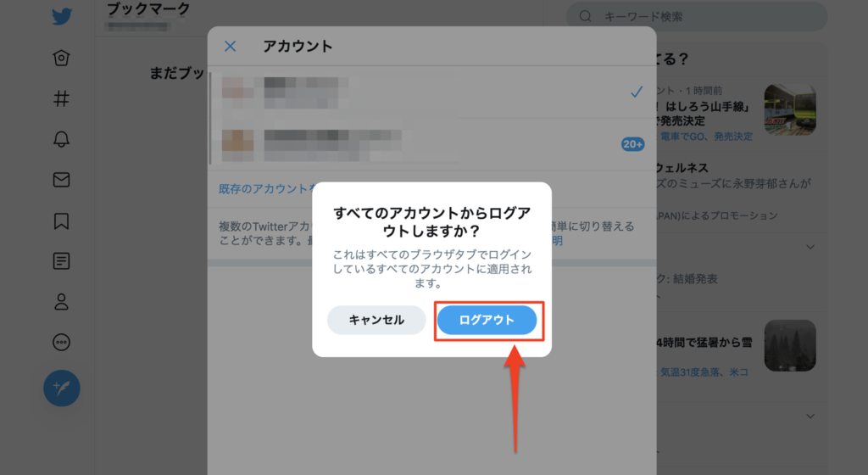
Task: Click the compose Tweet feather button
Action: point(61,388)
